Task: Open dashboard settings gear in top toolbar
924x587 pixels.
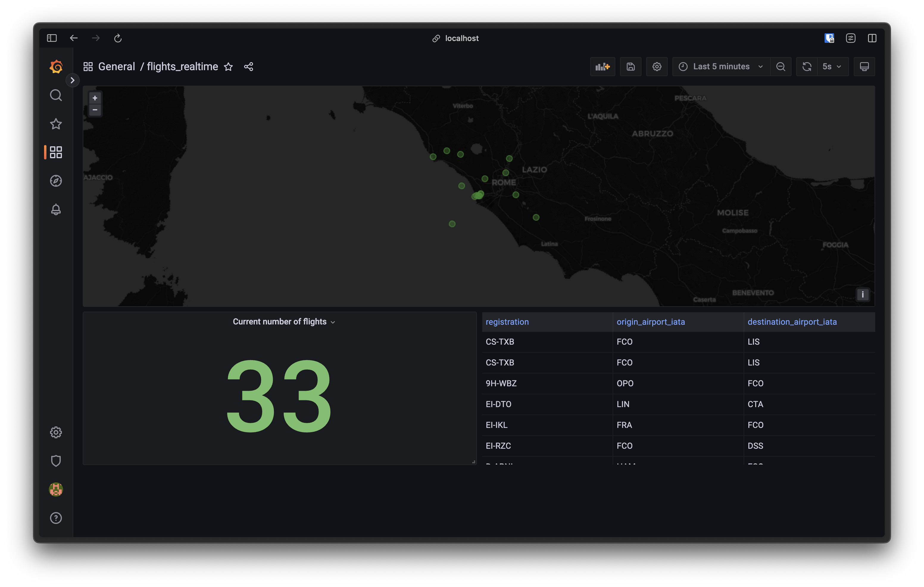Action: click(657, 67)
